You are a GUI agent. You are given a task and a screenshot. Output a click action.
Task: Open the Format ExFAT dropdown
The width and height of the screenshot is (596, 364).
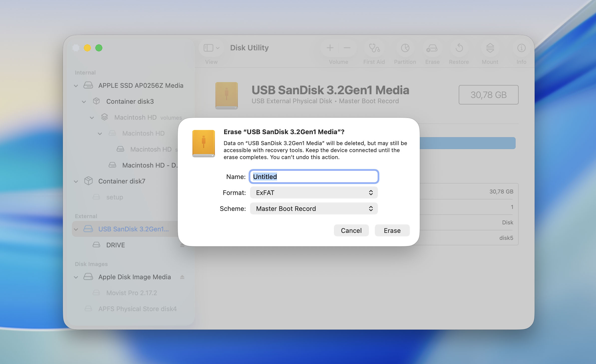click(314, 192)
